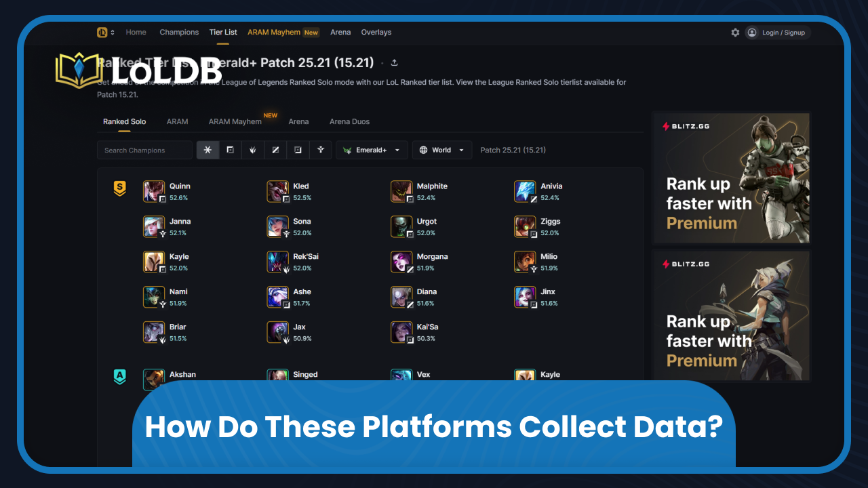
Task: Switch to the ARAM tab
Action: 177,121
